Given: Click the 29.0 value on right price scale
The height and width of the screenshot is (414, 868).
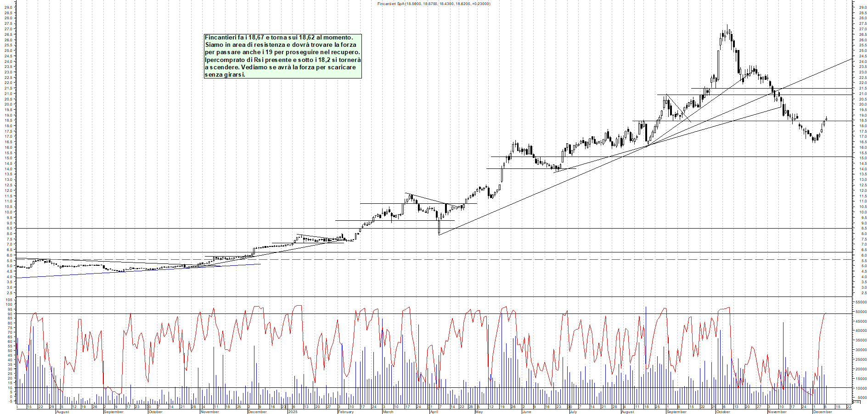Looking at the screenshot, I should [862, 7].
